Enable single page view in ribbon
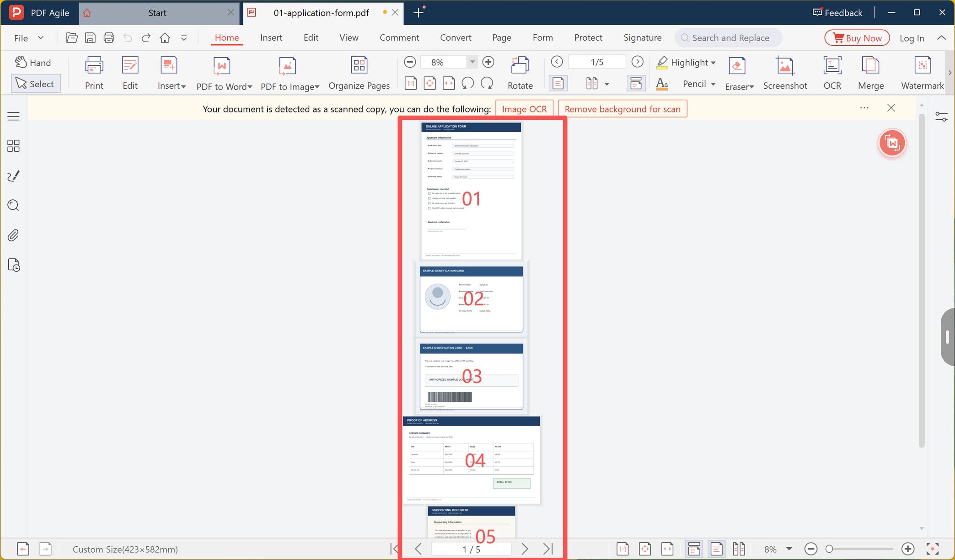Viewport: 955px width, 560px height. point(558,84)
